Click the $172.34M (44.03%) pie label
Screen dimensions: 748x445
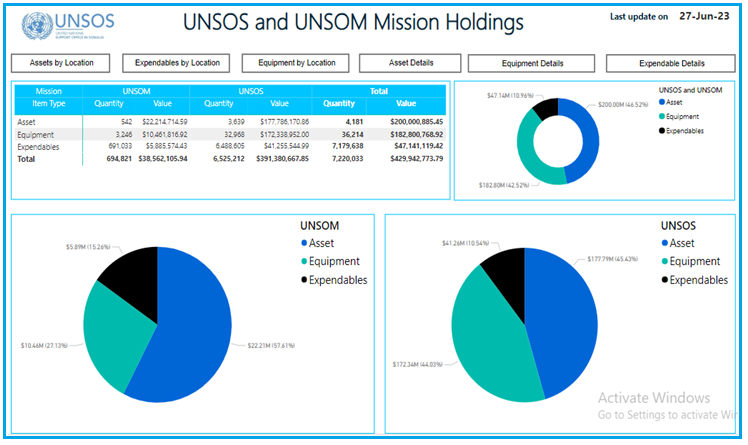click(x=417, y=364)
